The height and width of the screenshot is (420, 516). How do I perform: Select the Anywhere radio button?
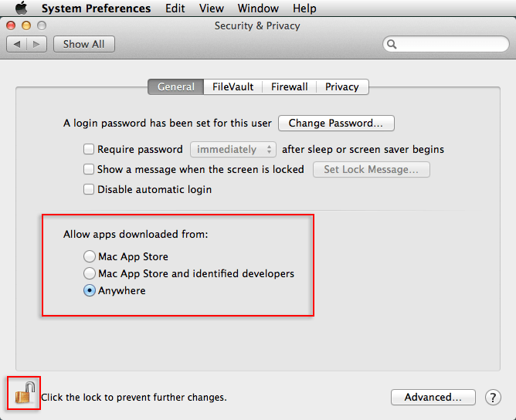tap(90, 291)
